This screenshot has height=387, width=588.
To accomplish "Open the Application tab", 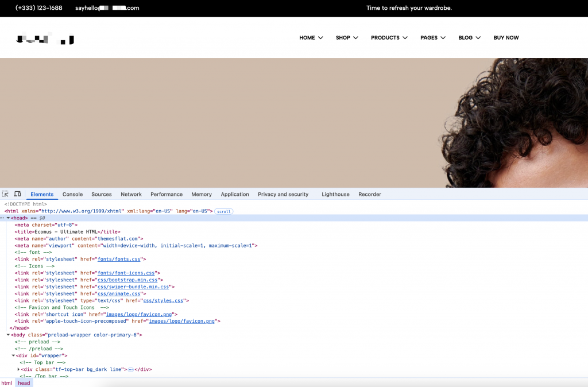I will click(x=235, y=194).
